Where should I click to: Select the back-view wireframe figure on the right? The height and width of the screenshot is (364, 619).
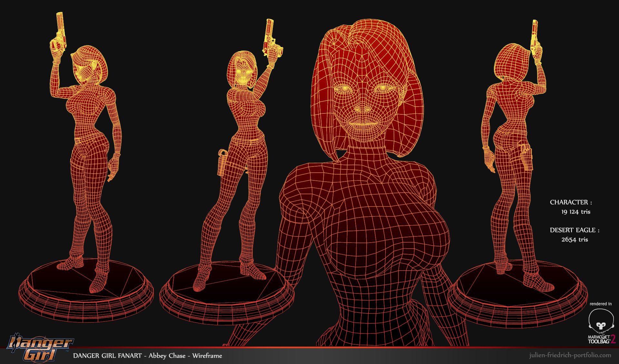(518, 174)
